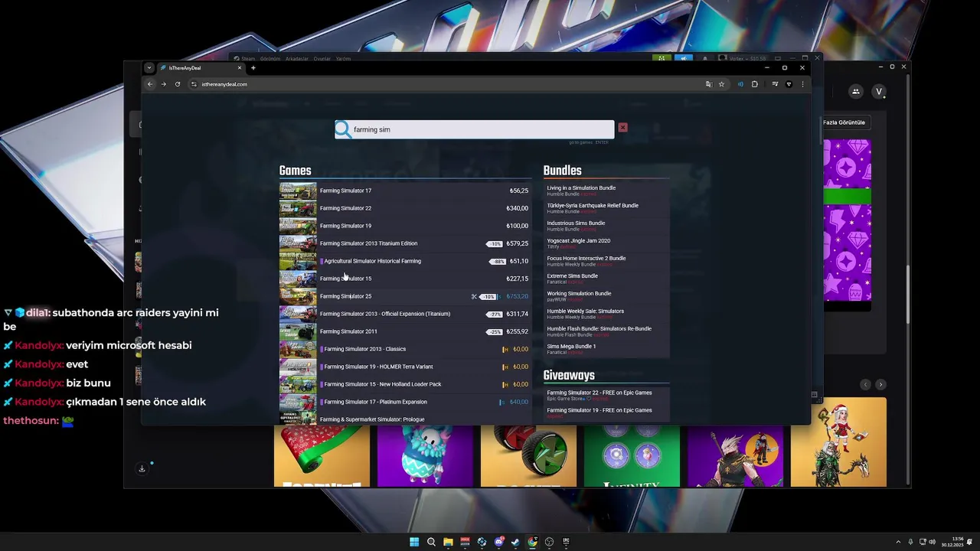Open Humble Weekly Sale: Simulators
This screenshot has width=980, height=551.
point(586,311)
